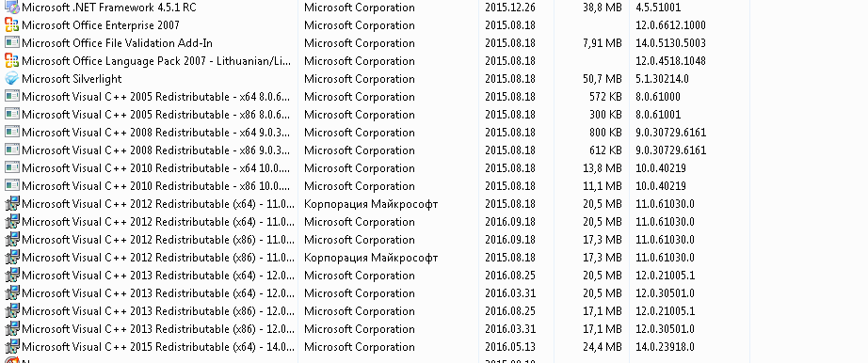Click the Visual C++ 2015 x64 Redistributable icon
The height and width of the screenshot is (363, 868).
(11, 347)
